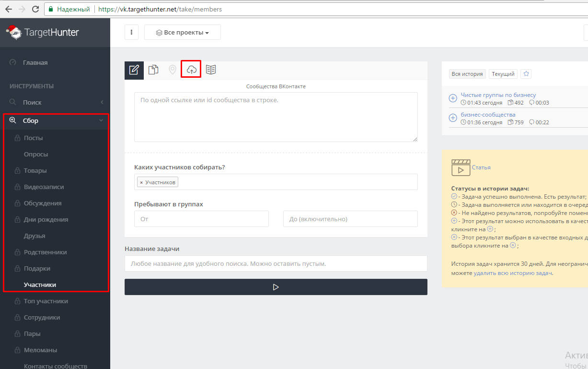Open the book reference icon tab
Viewport: 588px width, 369px height.
(211, 70)
